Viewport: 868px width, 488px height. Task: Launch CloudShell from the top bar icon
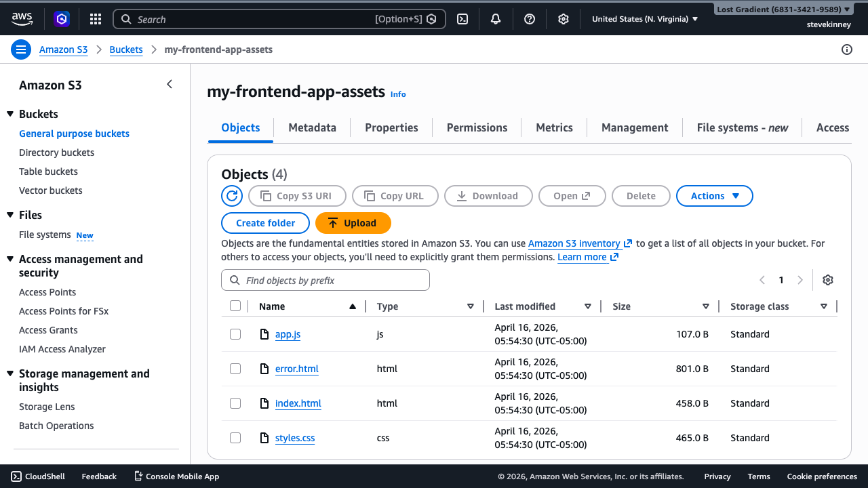[x=462, y=19]
